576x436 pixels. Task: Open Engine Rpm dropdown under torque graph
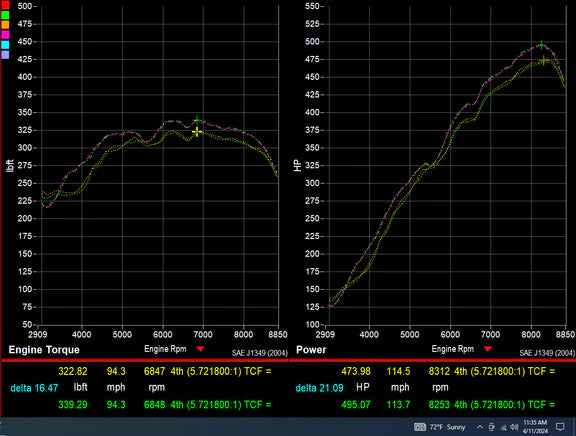tap(200, 349)
